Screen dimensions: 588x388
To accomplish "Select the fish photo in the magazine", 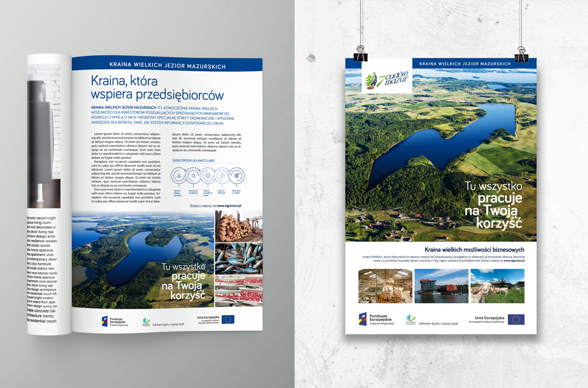I will [239, 259].
